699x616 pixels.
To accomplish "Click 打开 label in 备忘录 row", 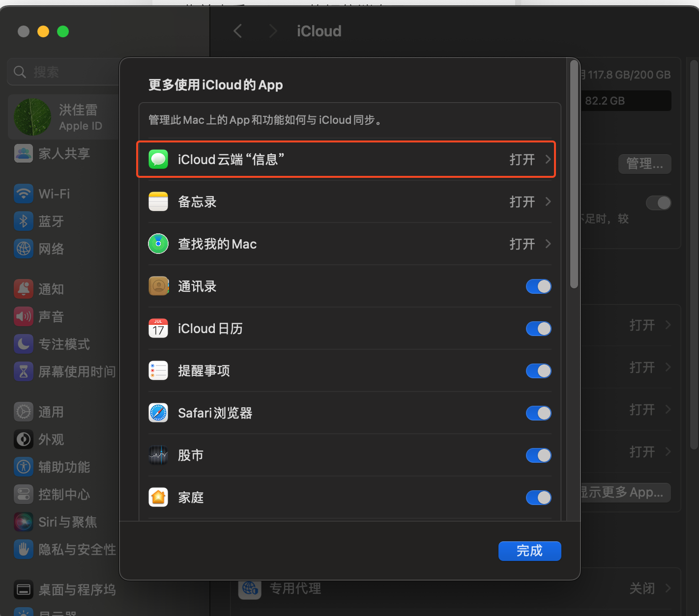I will (x=522, y=201).
